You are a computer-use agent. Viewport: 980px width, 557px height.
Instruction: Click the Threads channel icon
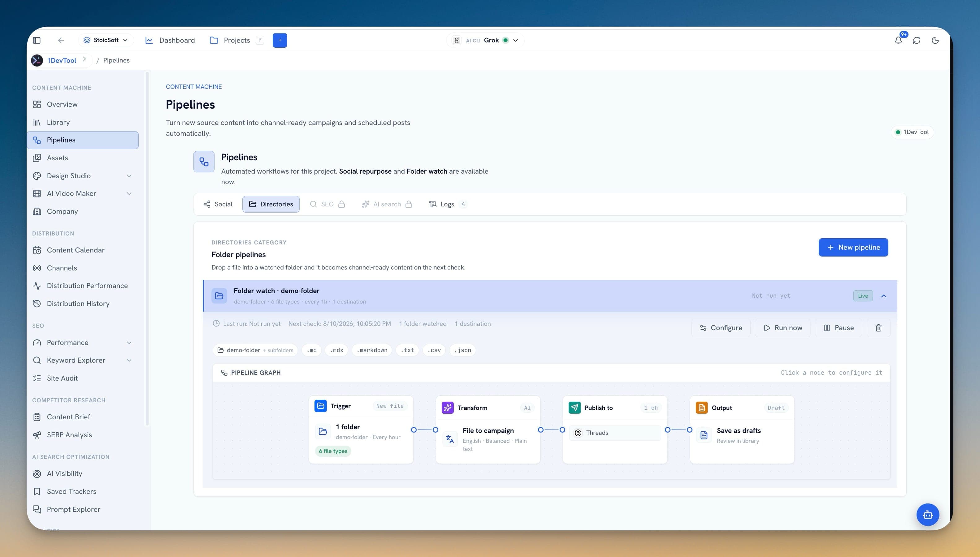point(578,433)
